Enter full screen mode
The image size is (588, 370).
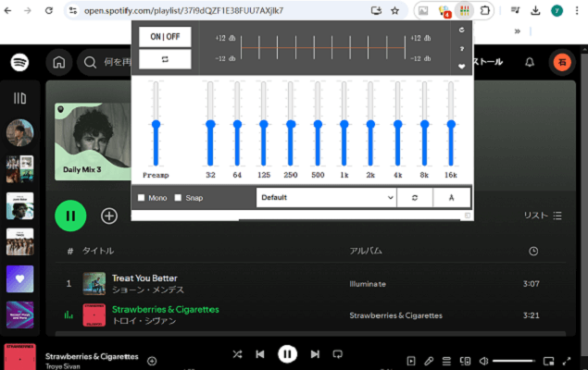click(x=567, y=361)
